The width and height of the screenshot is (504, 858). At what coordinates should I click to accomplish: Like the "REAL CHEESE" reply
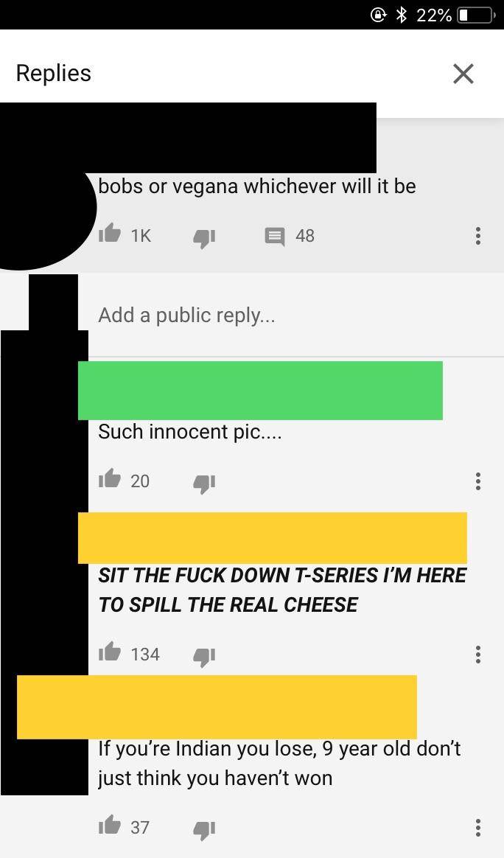point(110,651)
